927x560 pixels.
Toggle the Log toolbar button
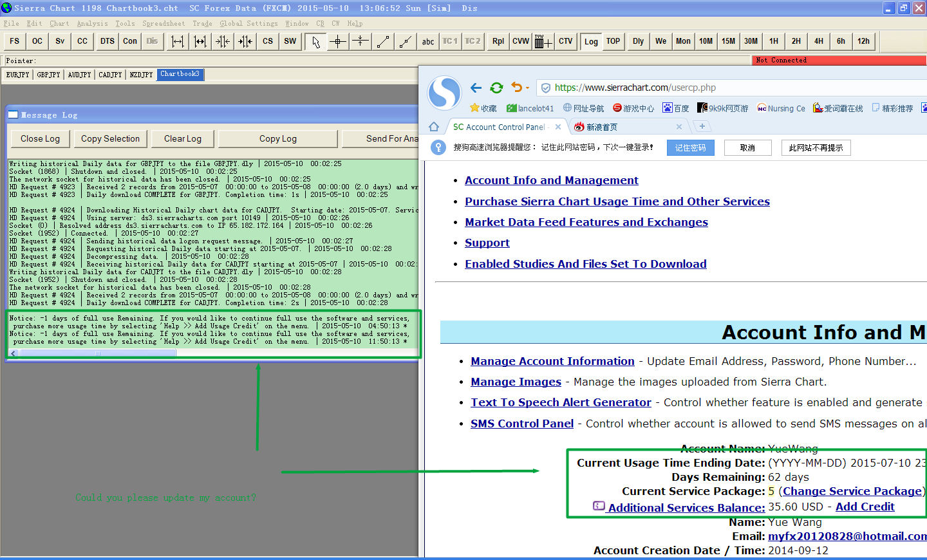pos(591,41)
